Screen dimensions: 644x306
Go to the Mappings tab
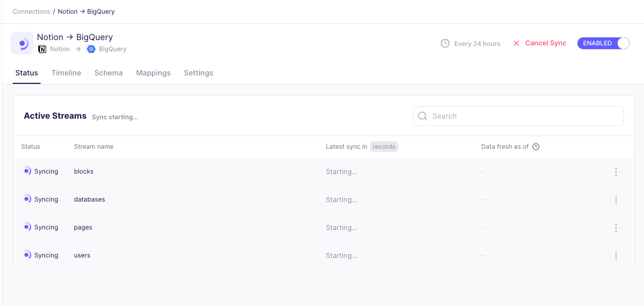point(153,73)
